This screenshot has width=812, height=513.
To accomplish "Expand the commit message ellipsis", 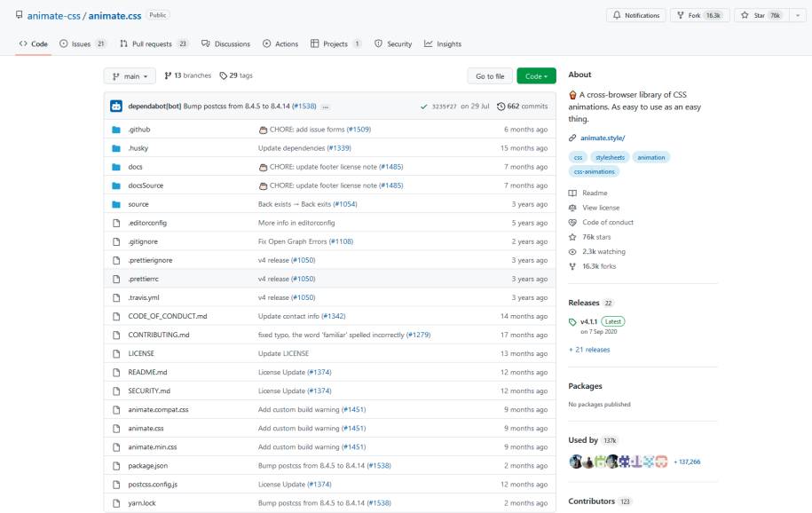I will pyautogui.click(x=325, y=107).
